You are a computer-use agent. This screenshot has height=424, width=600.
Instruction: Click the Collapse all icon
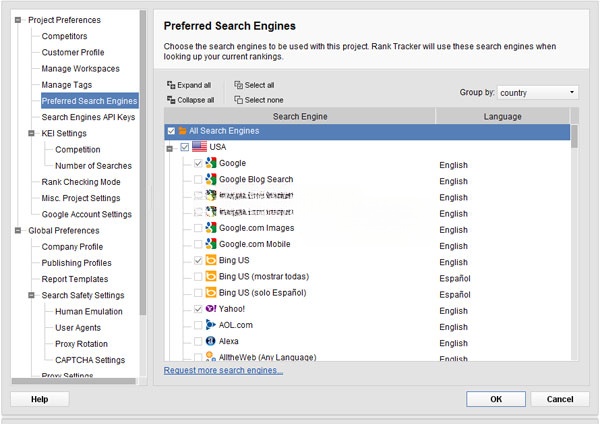coord(171,100)
